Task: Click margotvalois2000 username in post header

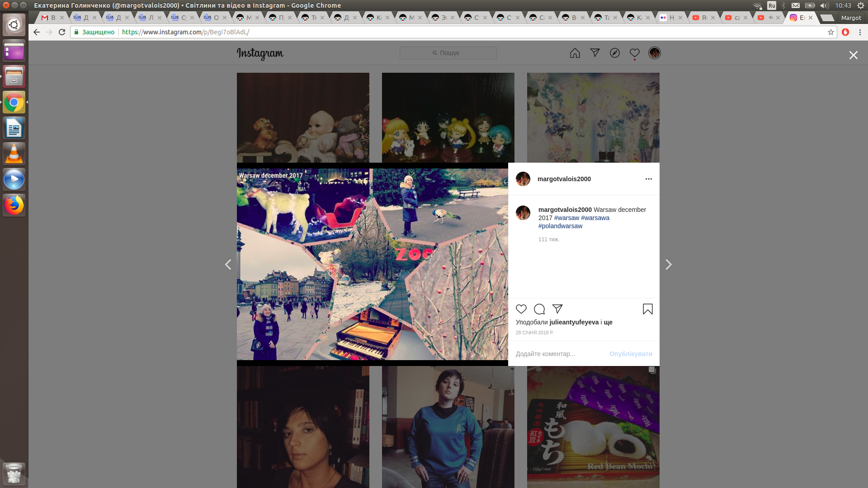Action: click(x=564, y=179)
